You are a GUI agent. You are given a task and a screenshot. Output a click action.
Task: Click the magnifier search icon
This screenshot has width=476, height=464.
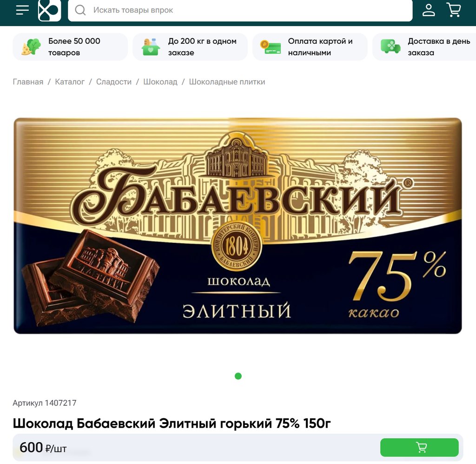coord(80,10)
